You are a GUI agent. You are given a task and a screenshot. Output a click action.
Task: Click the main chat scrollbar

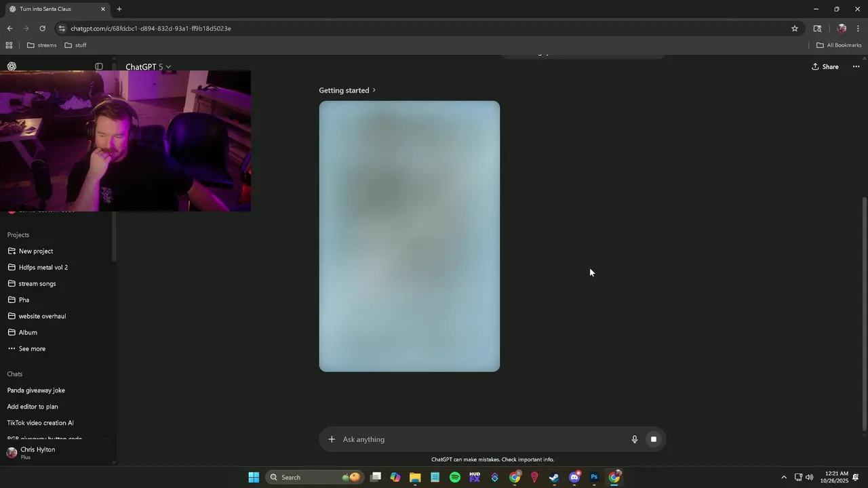pyautogui.click(x=864, y=314)
